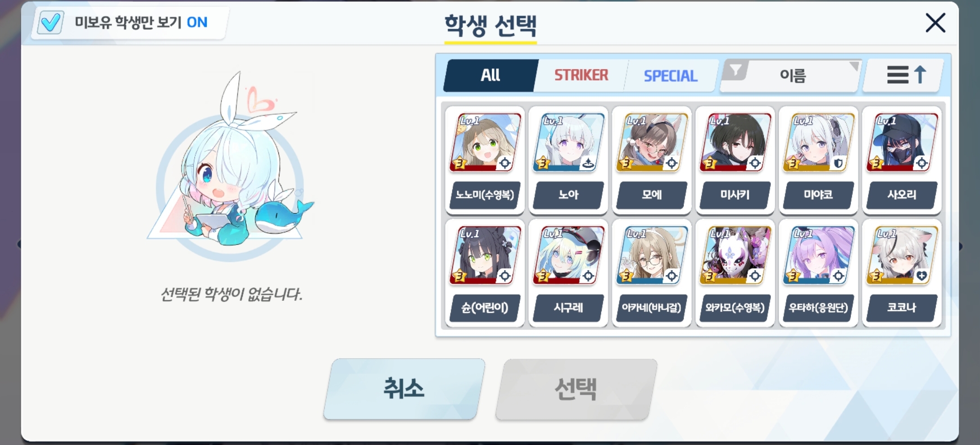The image size is (980, 445).
Task: Switch to the SPECIAL tab
Action: [671, 76]
